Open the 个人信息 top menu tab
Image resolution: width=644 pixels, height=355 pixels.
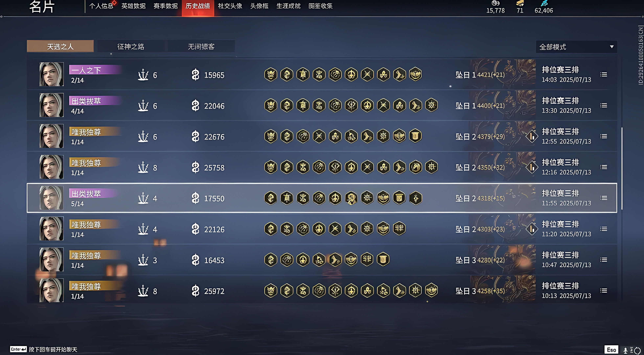101,6
